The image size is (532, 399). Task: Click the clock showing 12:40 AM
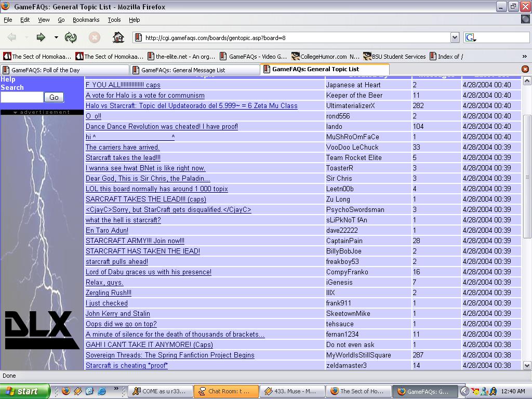pos(512,391)
